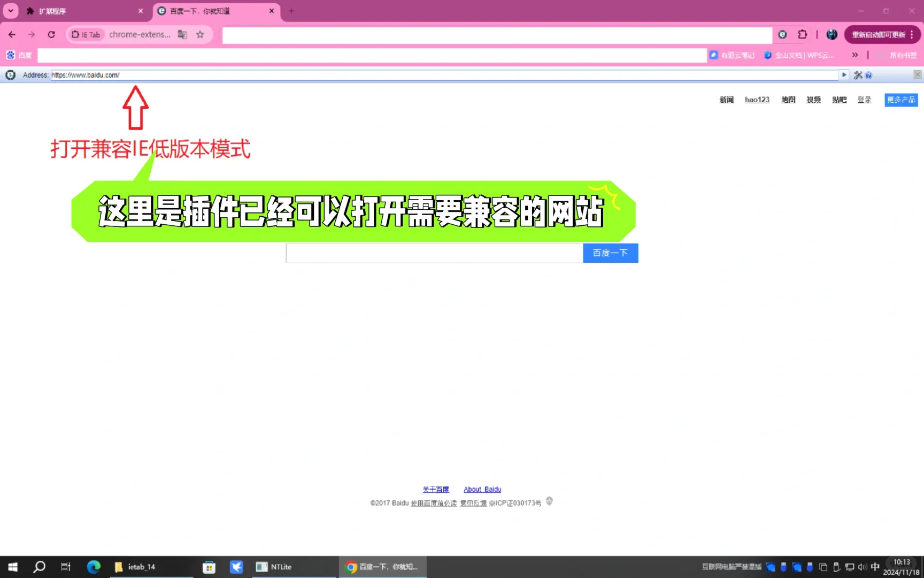
Task: Open the 贴吧 link
Action: pos(839,100)
